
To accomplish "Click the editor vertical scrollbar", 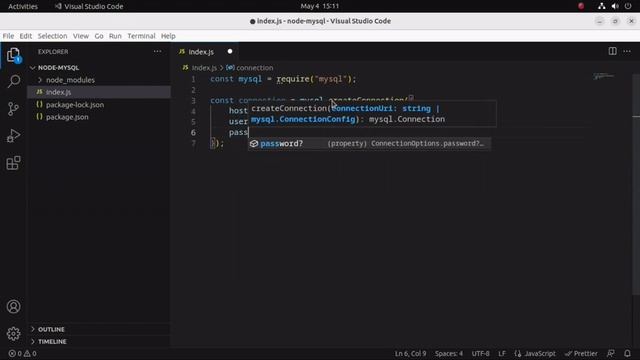I will (636, 184).
